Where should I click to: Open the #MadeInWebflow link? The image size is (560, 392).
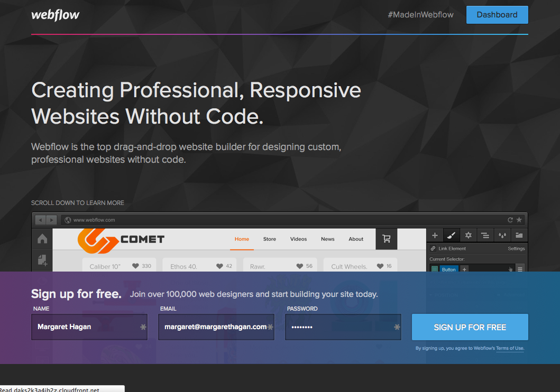[x=420, y=15]
